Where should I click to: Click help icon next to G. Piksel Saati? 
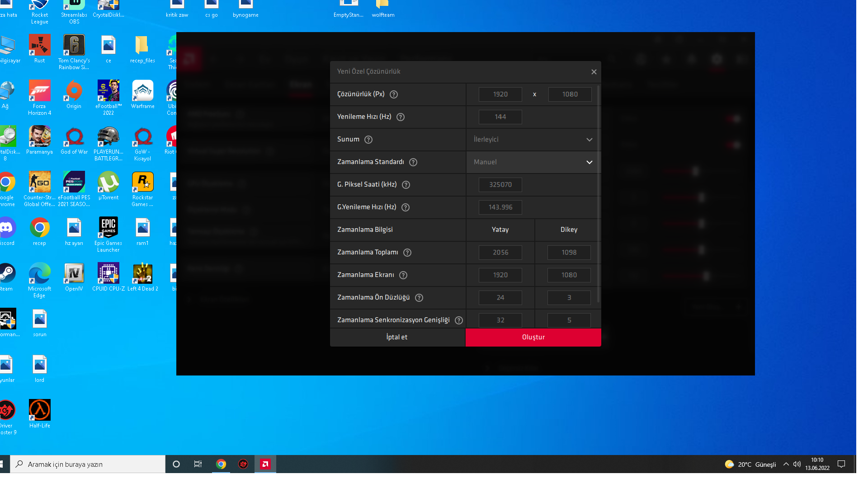[x=406, y=185]
